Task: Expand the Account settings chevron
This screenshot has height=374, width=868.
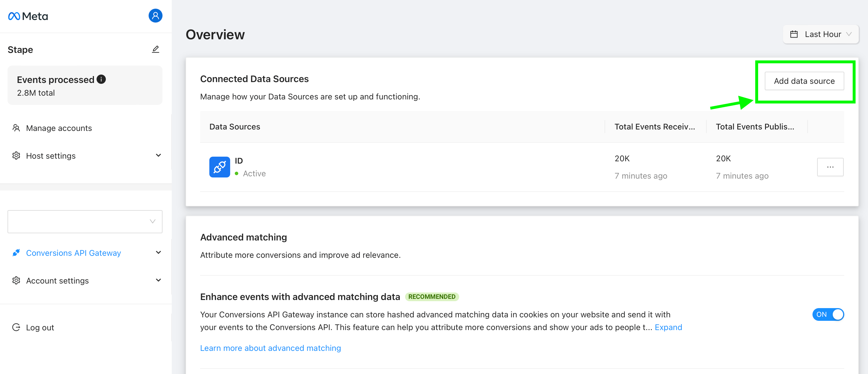Action: [x=158, y=280]
